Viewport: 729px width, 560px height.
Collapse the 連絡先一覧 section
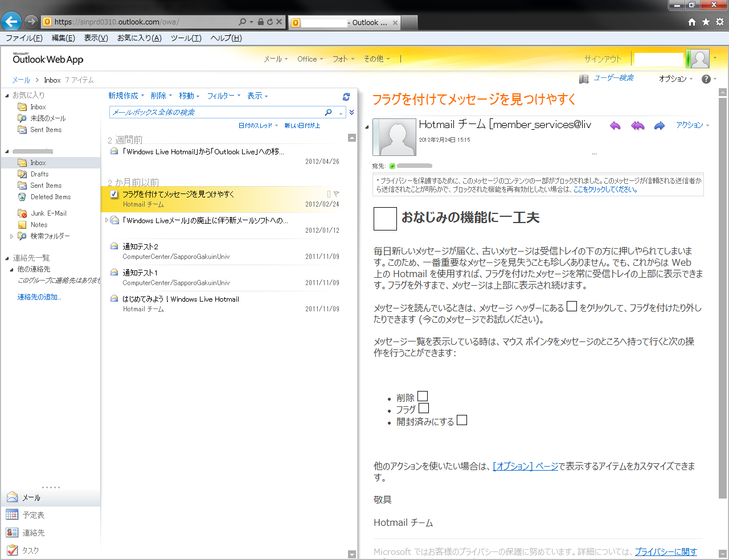[x=7, y=258]
